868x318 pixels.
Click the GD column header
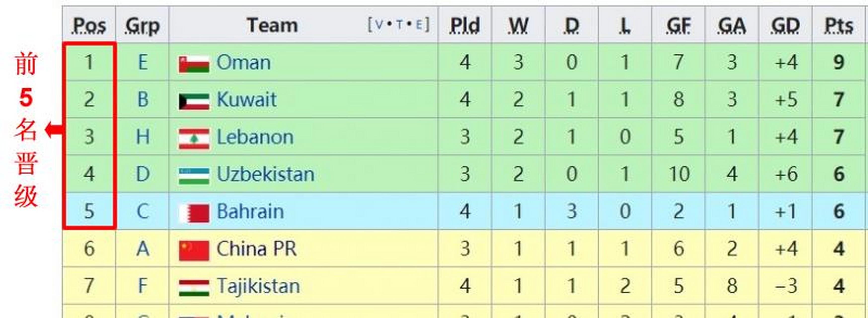coord(785,26)
